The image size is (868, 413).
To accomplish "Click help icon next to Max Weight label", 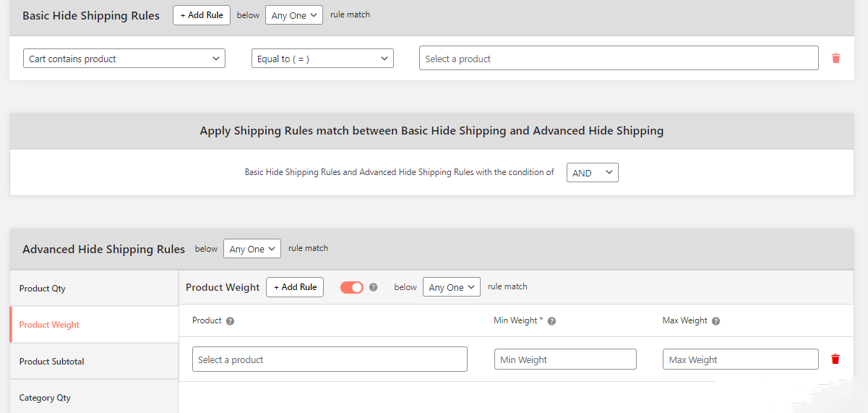I will (x=716, y=321).
